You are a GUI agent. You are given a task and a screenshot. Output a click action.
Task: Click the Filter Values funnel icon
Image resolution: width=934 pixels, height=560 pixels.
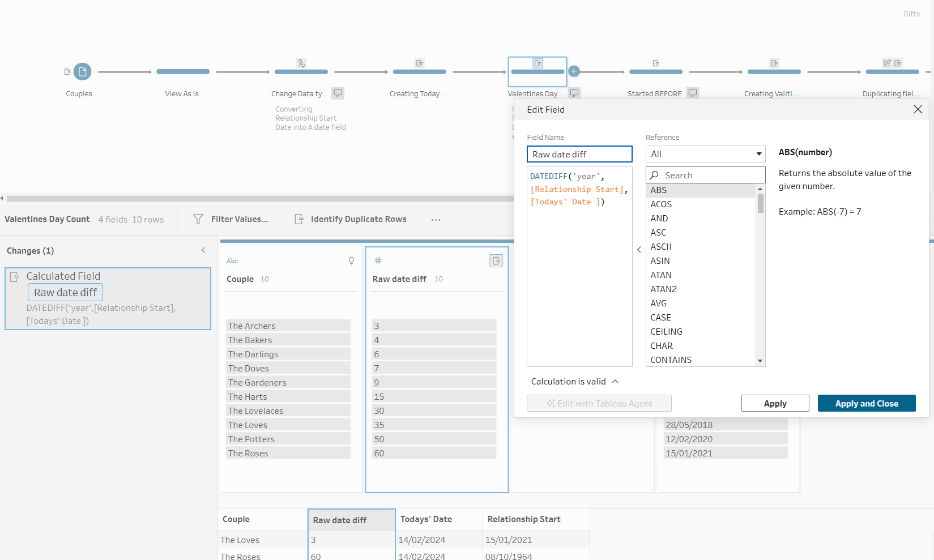tap(198, 219)
